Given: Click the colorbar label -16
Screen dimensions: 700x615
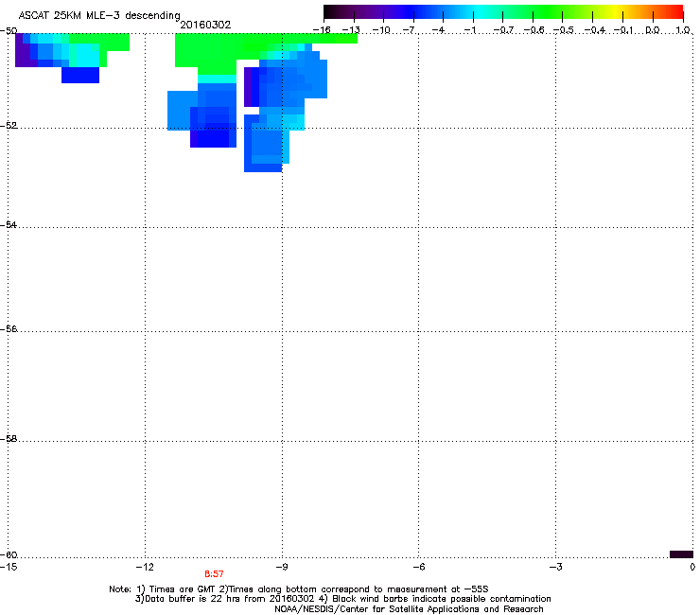Looking at the screenshot, I should (x=322, y=30).
